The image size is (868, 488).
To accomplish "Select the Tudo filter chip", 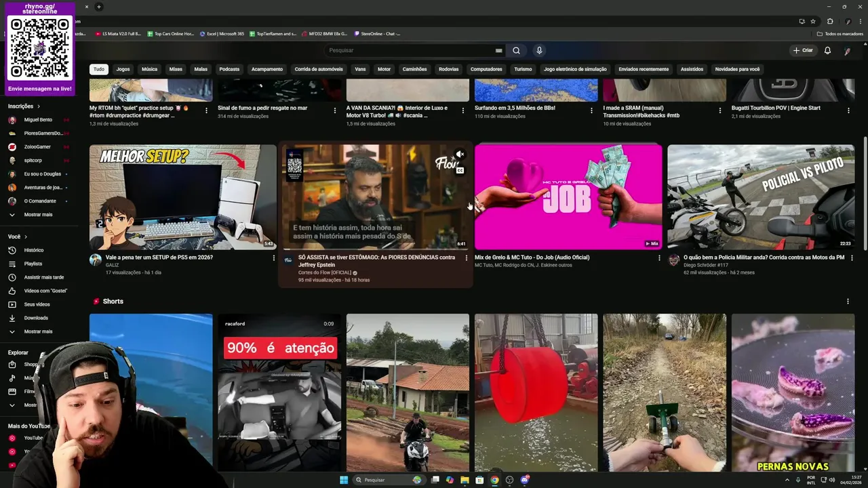I will [x=99, y=69].
